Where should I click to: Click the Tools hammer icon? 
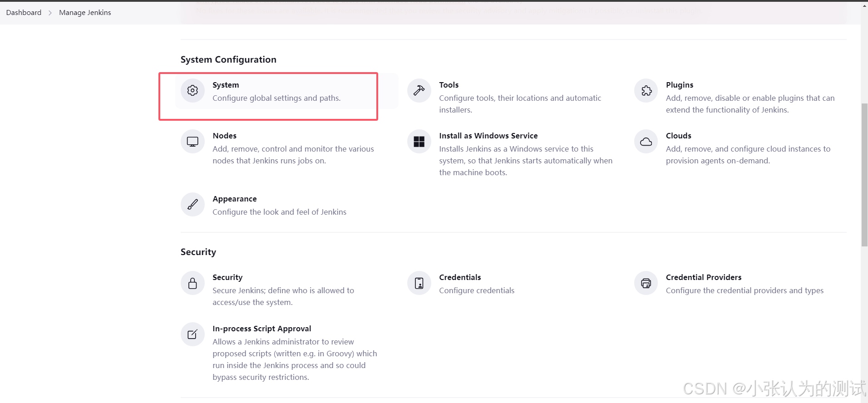[x=419, y=90]
